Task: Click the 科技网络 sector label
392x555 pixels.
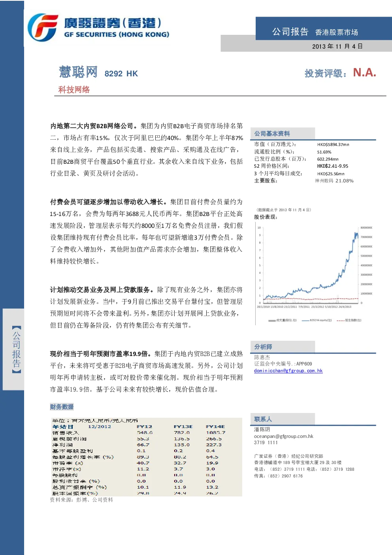Action: click(x=74, y=90)
